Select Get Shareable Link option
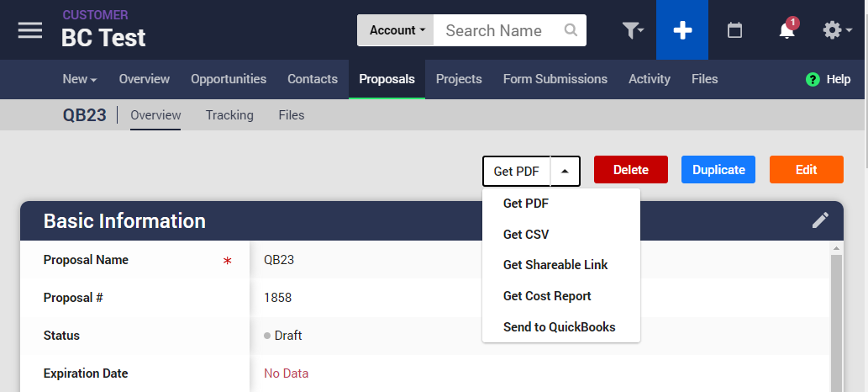Screen dimensions: 868x392 click(555, 265)
